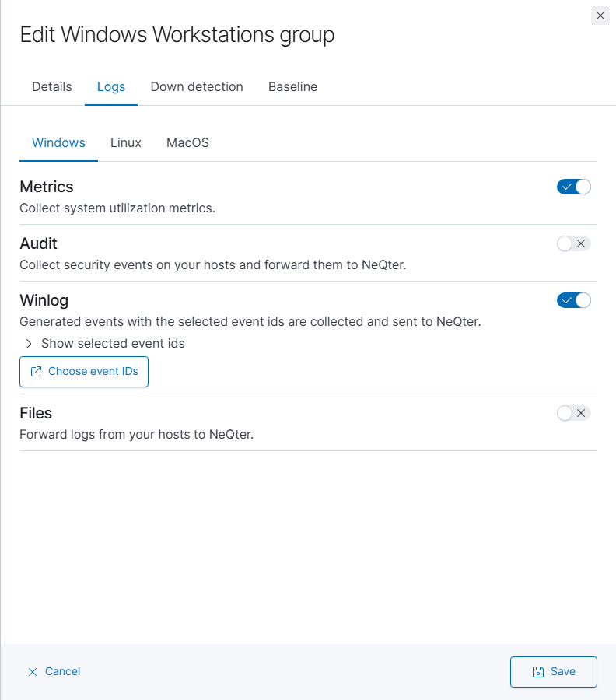Click the Audit heading text
The image size is (616, 700).
pos(38,243)
